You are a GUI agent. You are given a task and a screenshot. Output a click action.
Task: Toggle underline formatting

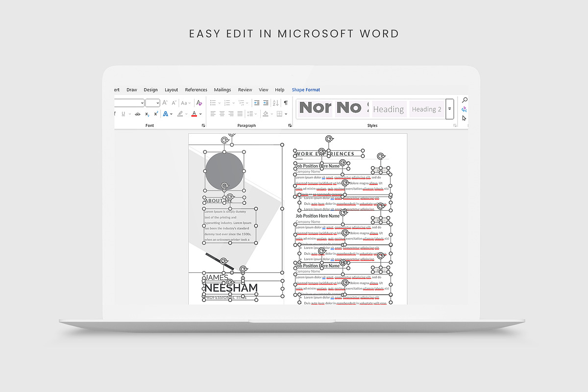point(123,114)
